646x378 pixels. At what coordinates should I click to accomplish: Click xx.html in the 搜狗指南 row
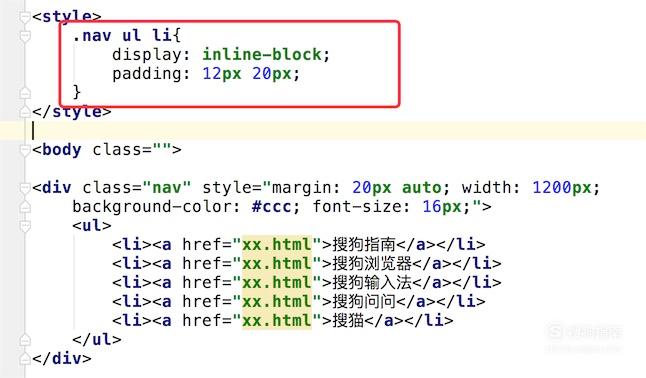(277, 244)
